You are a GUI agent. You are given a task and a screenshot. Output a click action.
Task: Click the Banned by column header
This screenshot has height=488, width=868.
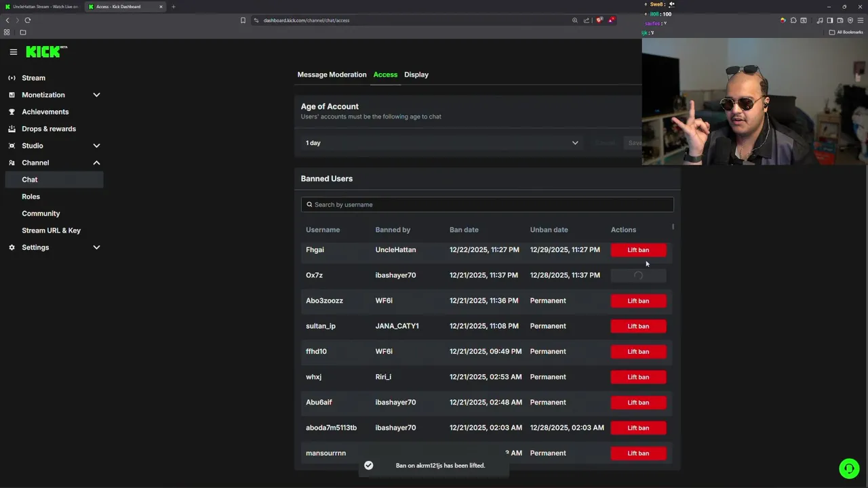pyautogui.click(x=393, y=230)
